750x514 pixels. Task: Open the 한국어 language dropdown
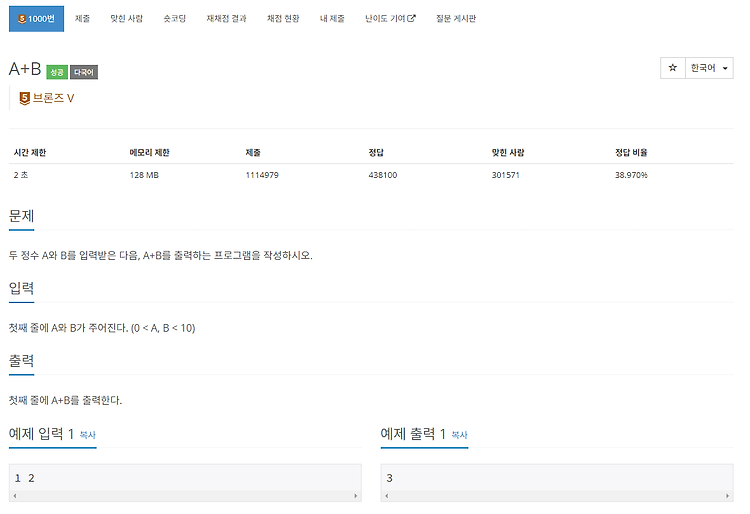(709, 68)
